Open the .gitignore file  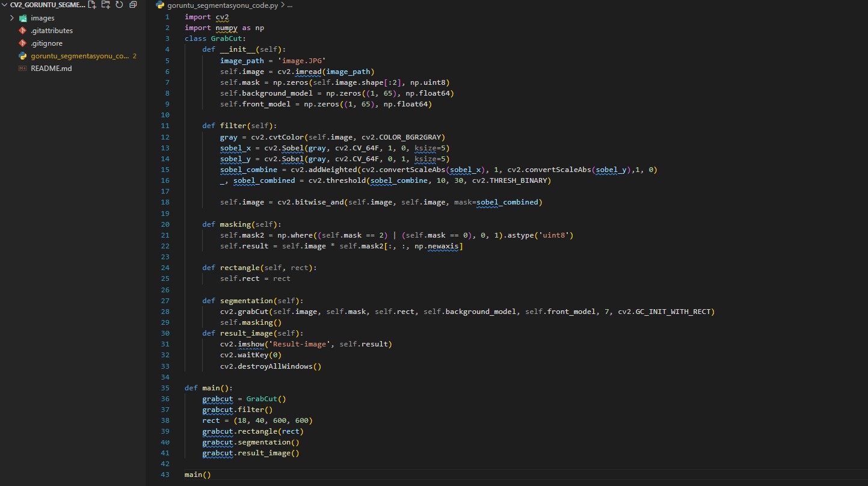click(47, 43)
